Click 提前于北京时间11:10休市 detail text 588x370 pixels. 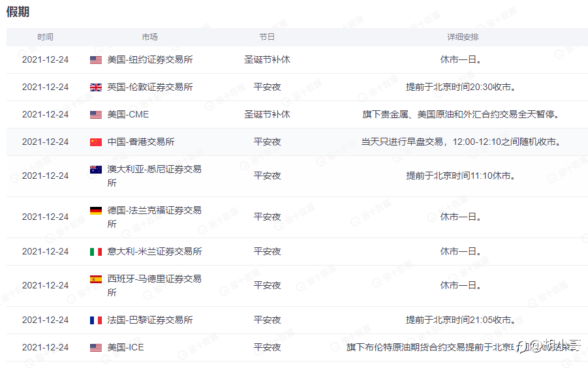pos(461,176)
